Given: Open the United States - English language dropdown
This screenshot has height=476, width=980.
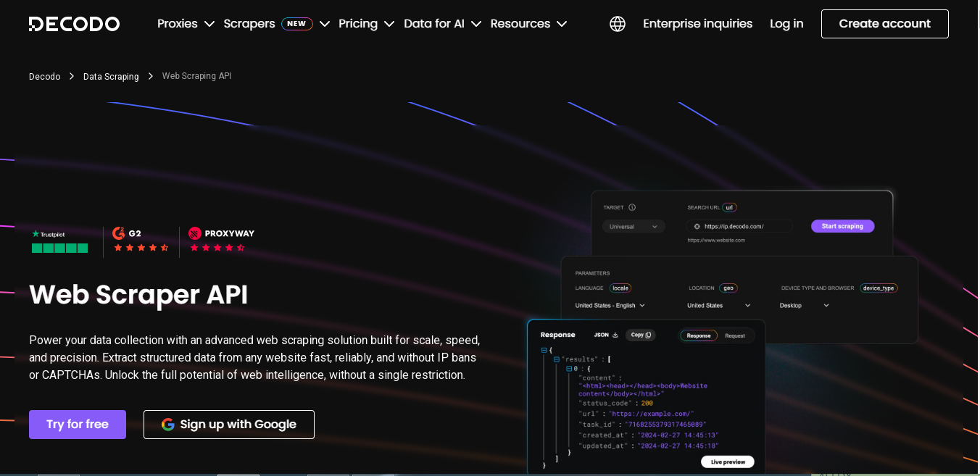Looking at the screenshot, I should [x=610, y=306].
